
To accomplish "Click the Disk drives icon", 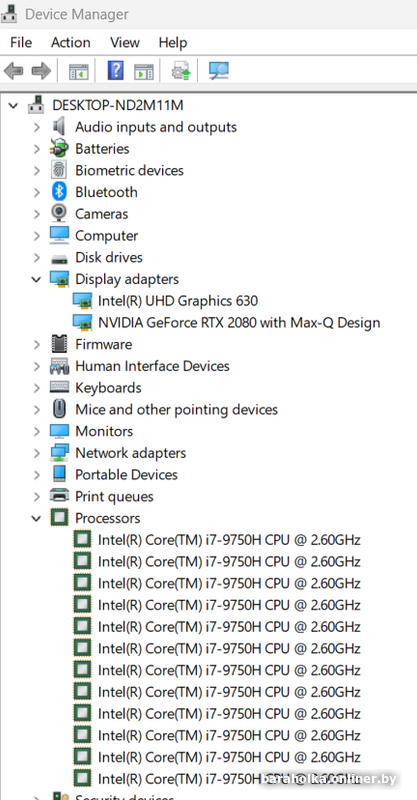I will pos(59,258).
